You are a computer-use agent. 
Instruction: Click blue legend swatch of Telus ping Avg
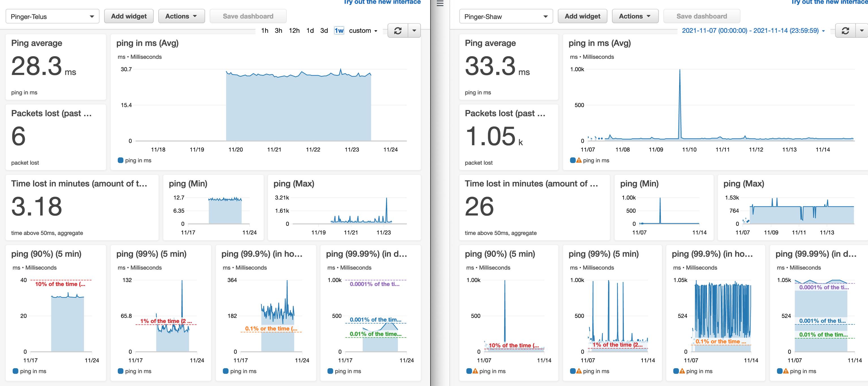tap(120, 160)
